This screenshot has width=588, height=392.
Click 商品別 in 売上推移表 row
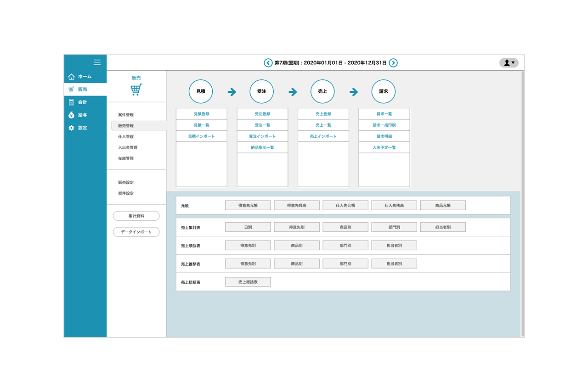click(297, 264)
